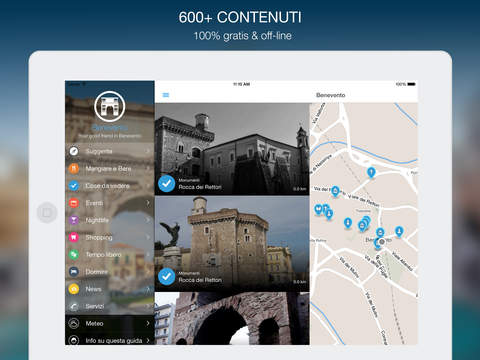Open the Meteo label in sidebar

coord(94,323)
